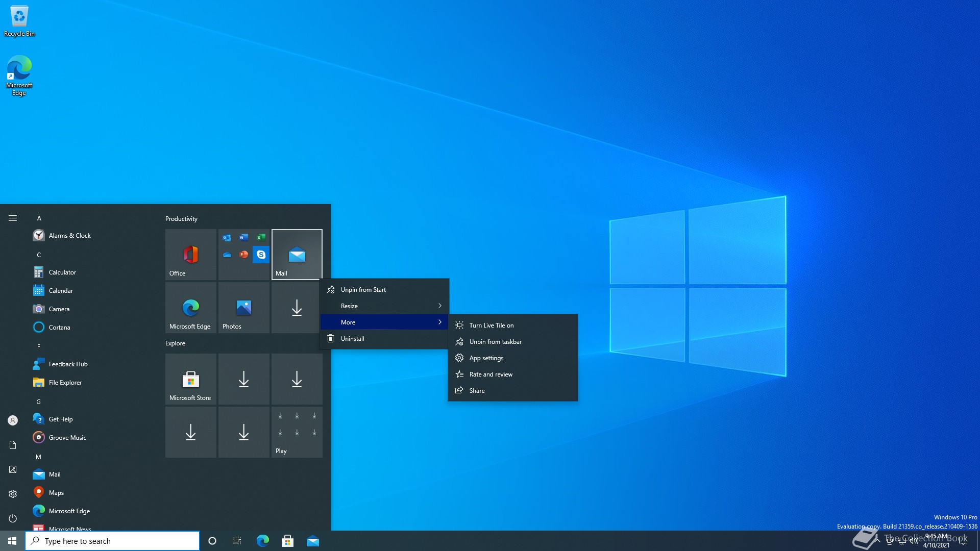
Task: Click the Productivity group header
Action: (x=181, y=219)
